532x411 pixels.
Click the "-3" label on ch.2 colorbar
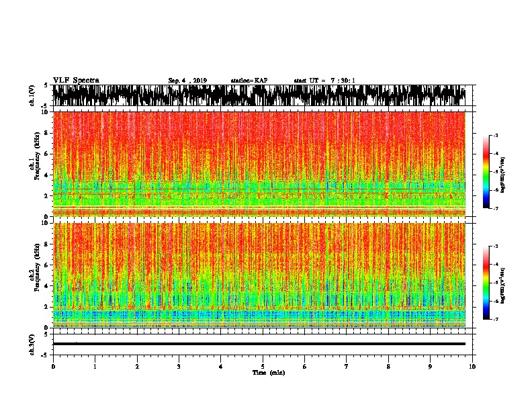(x=495, y=246)
